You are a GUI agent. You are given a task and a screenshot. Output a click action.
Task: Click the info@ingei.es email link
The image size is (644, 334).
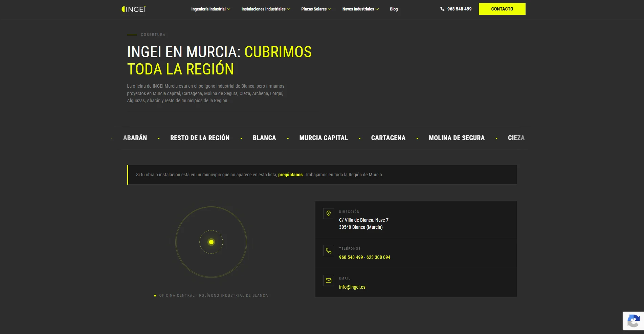[352, 287]
